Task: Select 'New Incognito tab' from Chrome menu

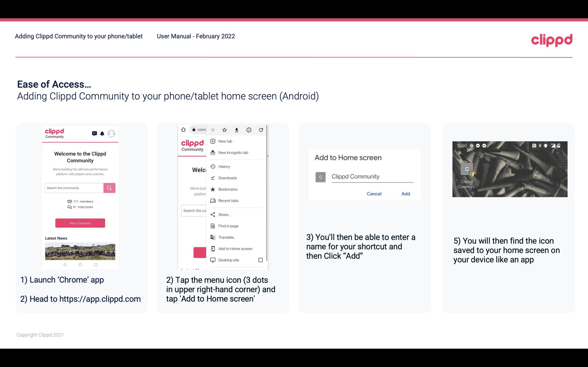Action: [233, 153]
